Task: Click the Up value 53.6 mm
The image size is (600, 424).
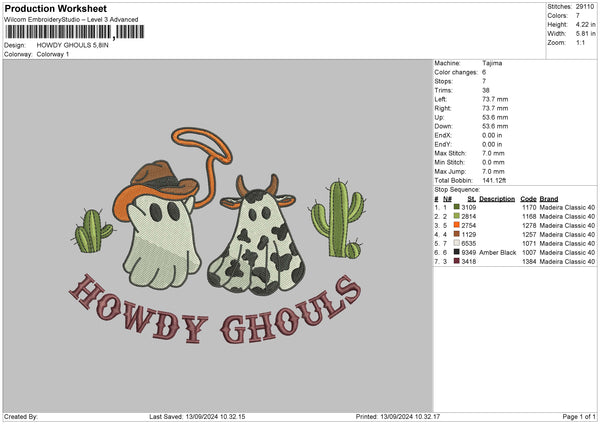Action: pos(495,117)
